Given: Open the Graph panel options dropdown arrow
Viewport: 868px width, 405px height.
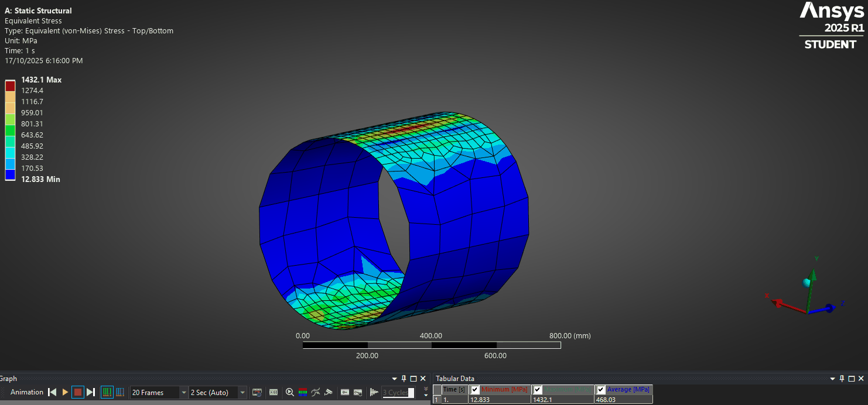Looking at the screenshot, I should pyautogui.click(x=394, y=379).
